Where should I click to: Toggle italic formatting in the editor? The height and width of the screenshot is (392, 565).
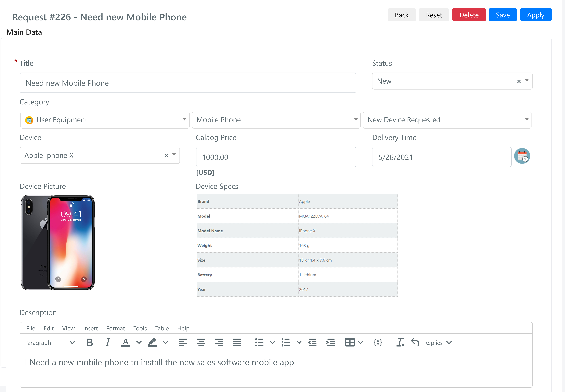coord(108,342)
